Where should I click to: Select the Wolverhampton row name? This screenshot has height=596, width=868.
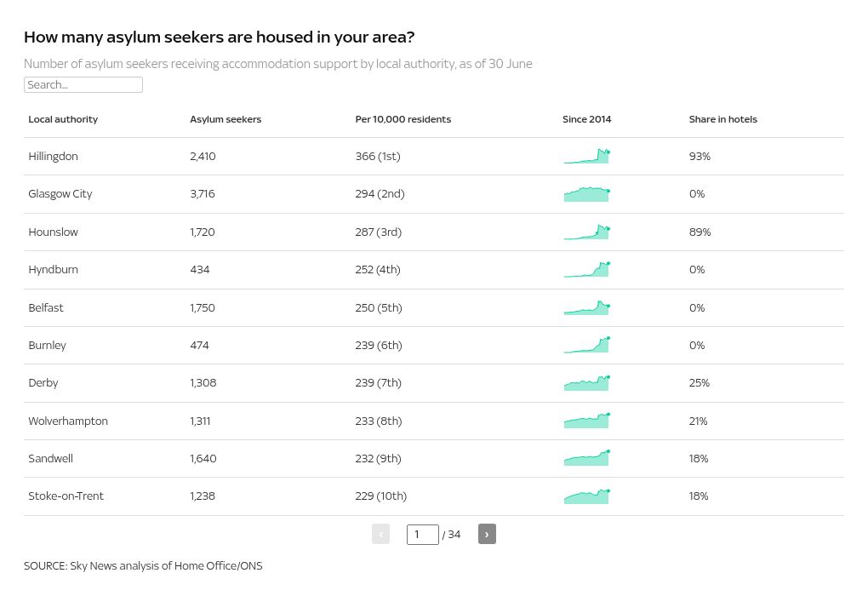pyautogui.click(x=68, y=421)
